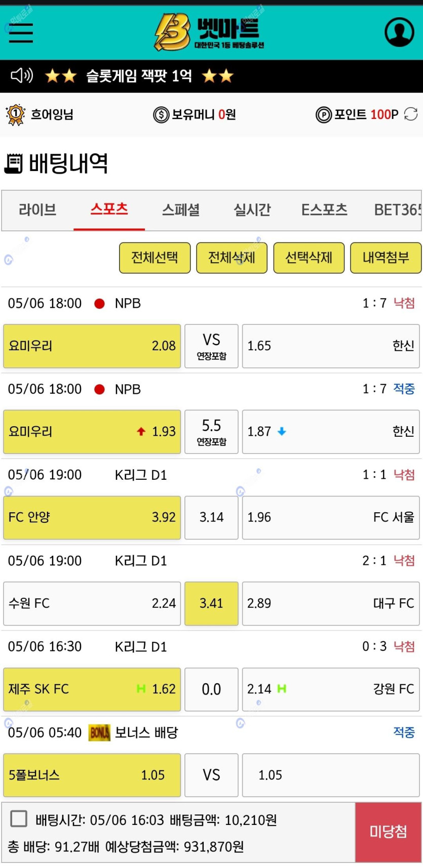Switch to the 라이브 tab
This screenshot has width=423, height=868.
click(x=37, y=210)
